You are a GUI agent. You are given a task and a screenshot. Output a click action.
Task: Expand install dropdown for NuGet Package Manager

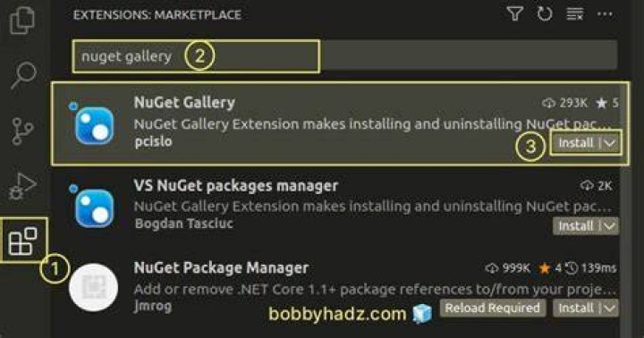[x=610, y=308]
